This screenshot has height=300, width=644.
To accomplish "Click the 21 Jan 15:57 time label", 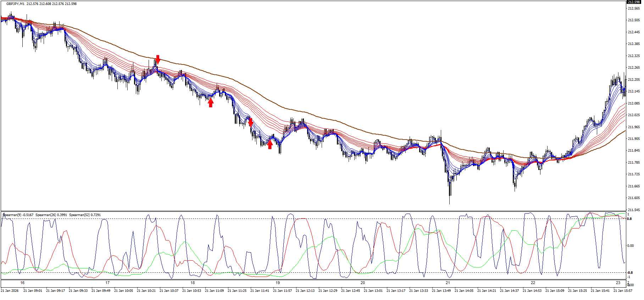I will [x=623, y=291].
